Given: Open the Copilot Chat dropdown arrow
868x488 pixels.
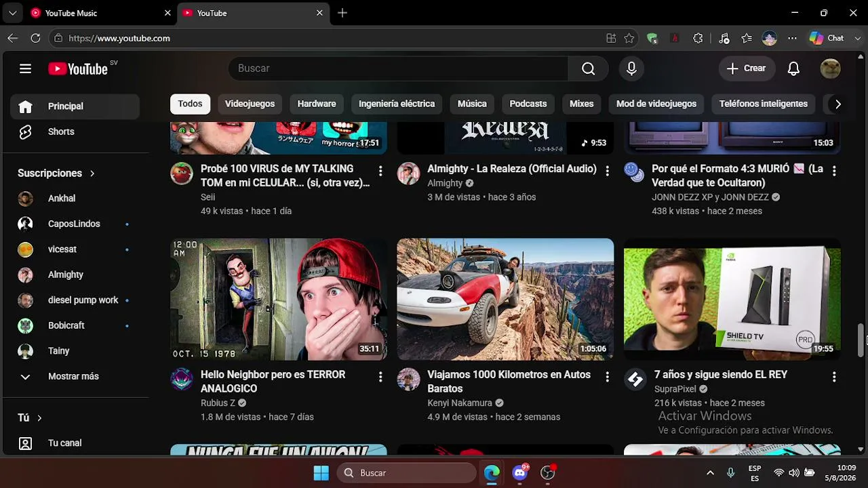Looking at the screenshot, I should (858, 39).
